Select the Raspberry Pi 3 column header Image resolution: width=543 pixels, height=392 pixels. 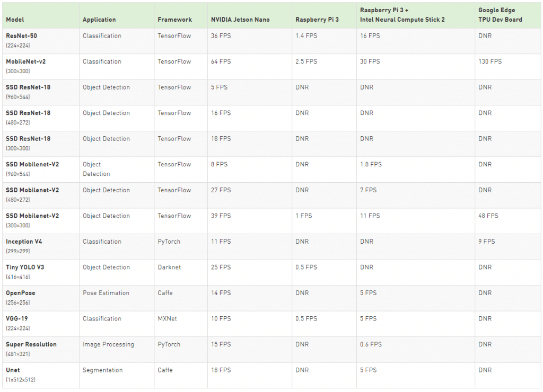click(317, 20)
